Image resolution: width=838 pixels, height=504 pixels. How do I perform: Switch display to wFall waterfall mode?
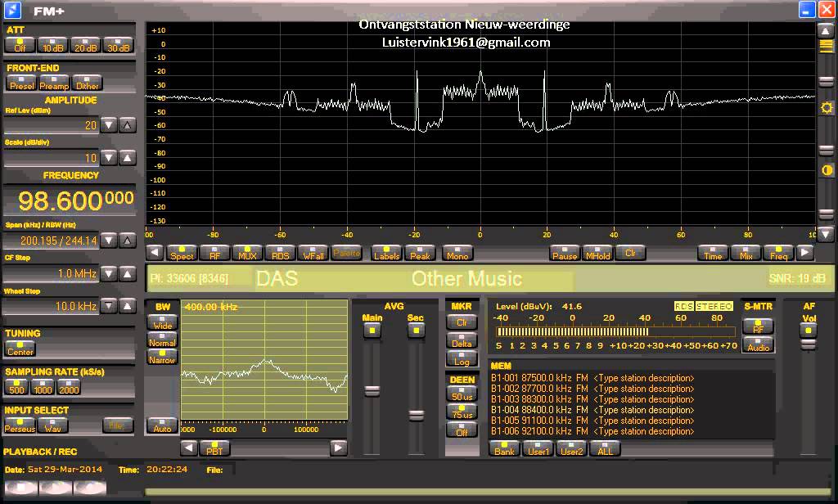point(313,253)
